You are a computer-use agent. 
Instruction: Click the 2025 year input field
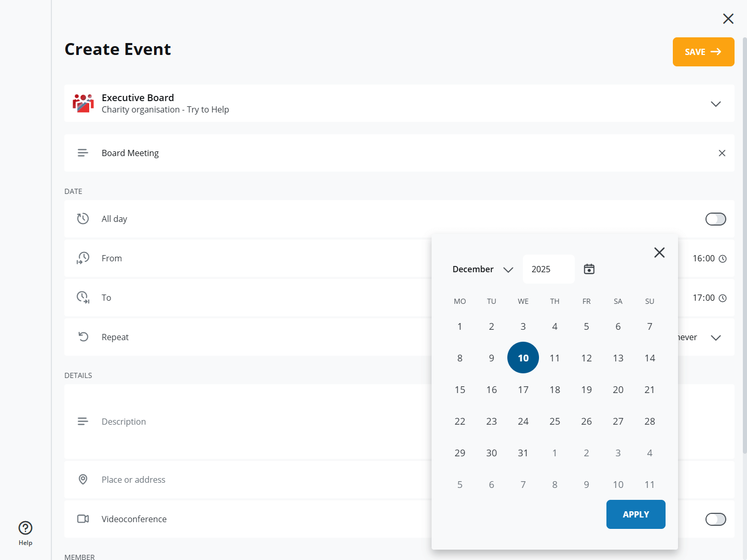click(548, 269)
